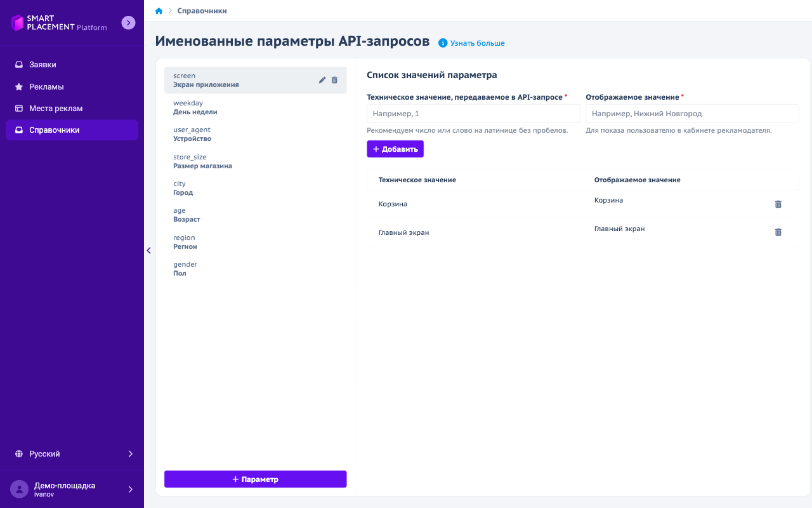Expand the Русский language chevron

(131, 454)
